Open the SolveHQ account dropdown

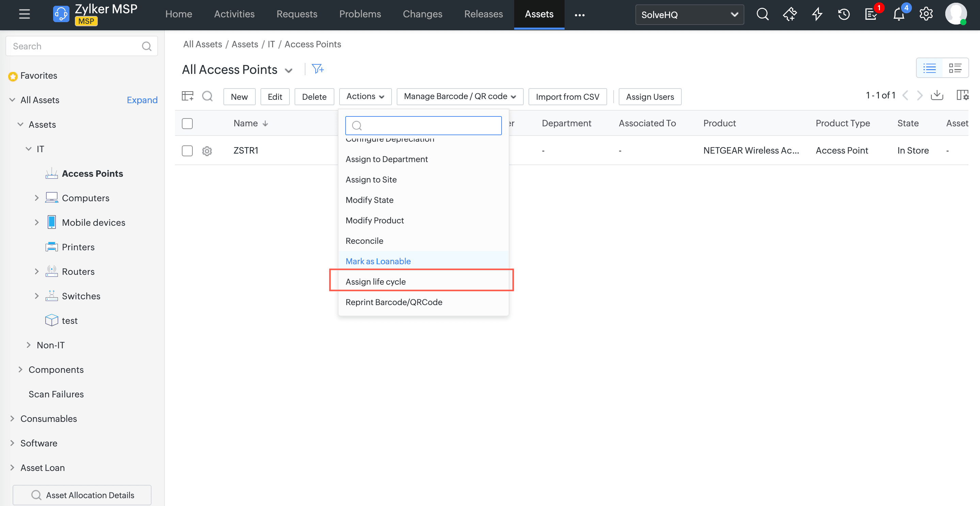[689, 14]
